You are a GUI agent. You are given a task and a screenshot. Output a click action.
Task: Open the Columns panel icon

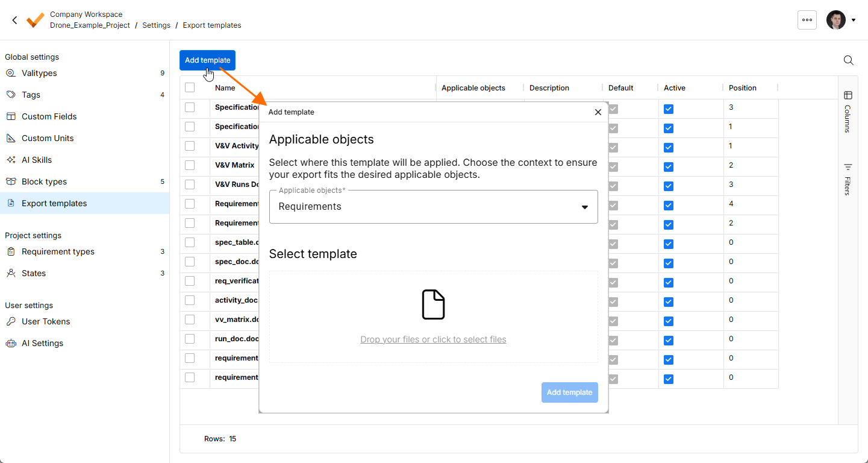click(848, 95)
